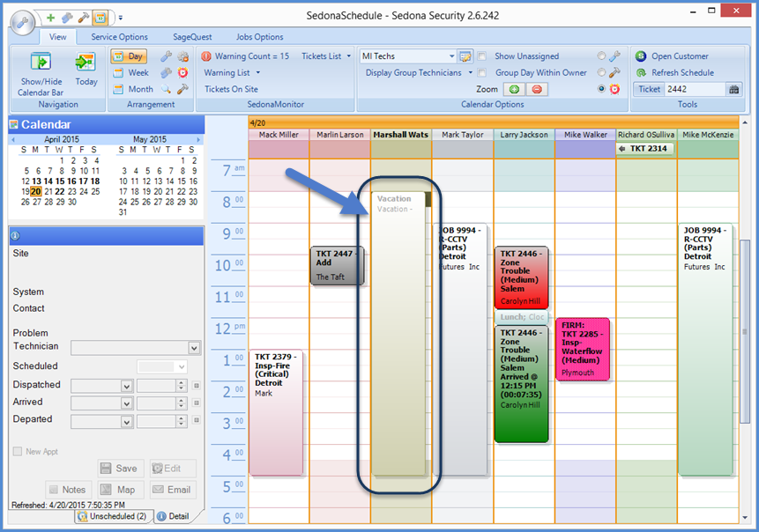
Task: Open the SedonaSchedule application menu orb
Action: [22, 22]
